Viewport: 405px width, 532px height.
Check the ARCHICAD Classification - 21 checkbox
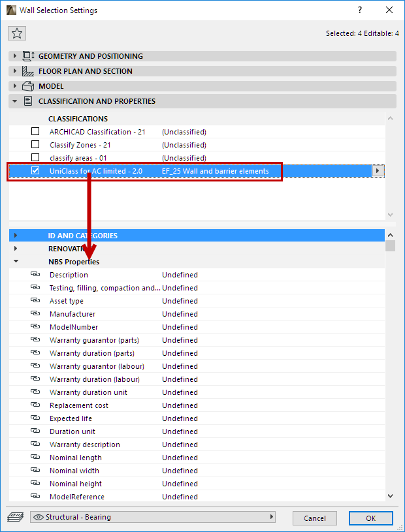tap(35, 131)
